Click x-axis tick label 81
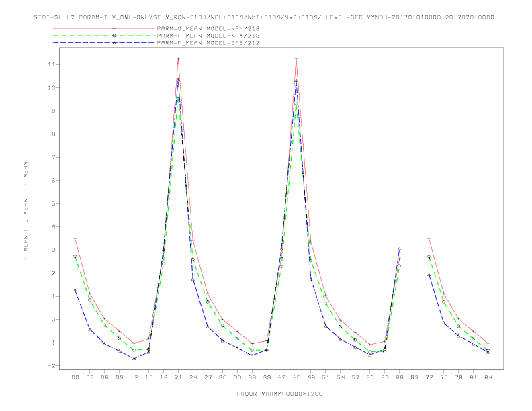This screenshot has width=532, height=411. (474, 377)
